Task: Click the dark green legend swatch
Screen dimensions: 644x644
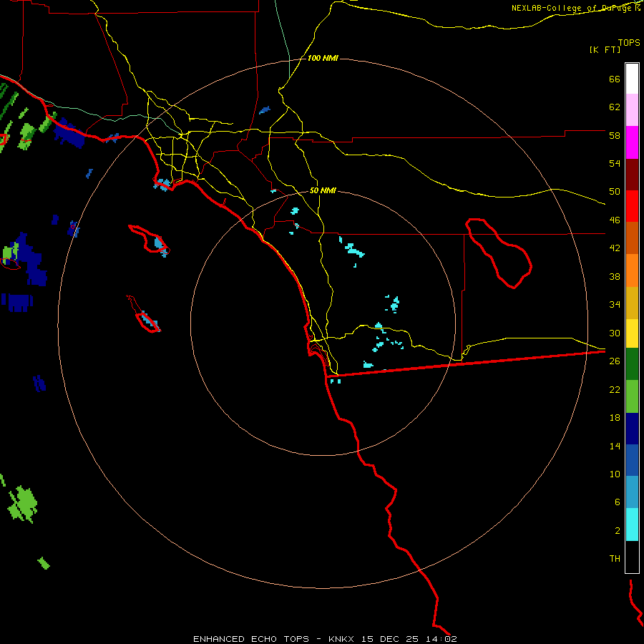Action: coord(632,364)
